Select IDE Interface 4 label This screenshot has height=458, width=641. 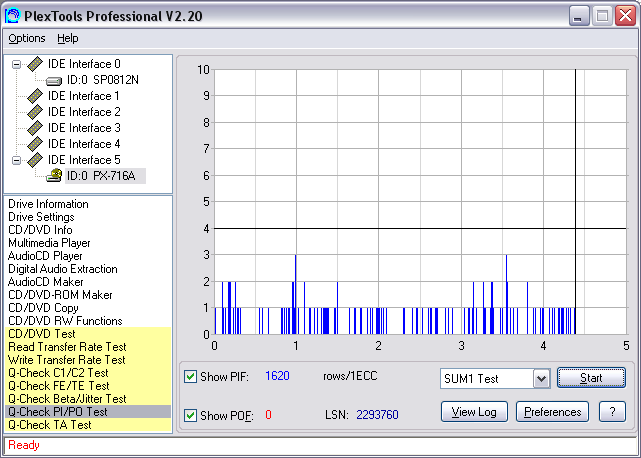point(84,144)
